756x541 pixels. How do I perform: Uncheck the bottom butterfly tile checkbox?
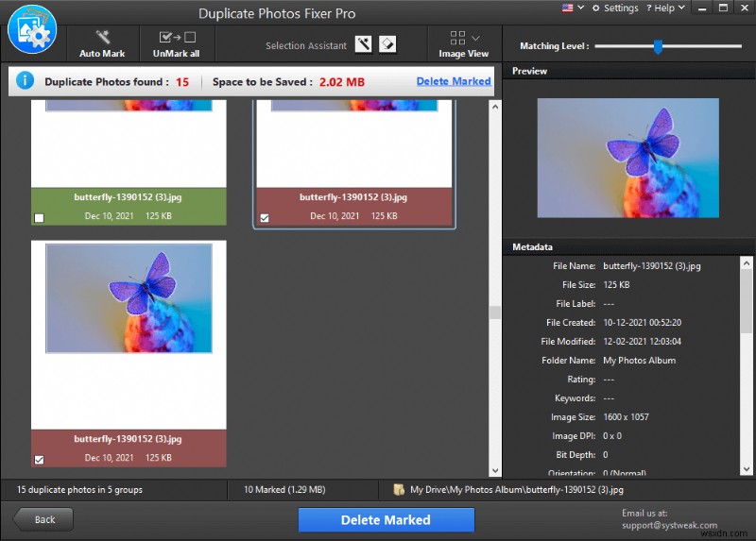[39, 460]
